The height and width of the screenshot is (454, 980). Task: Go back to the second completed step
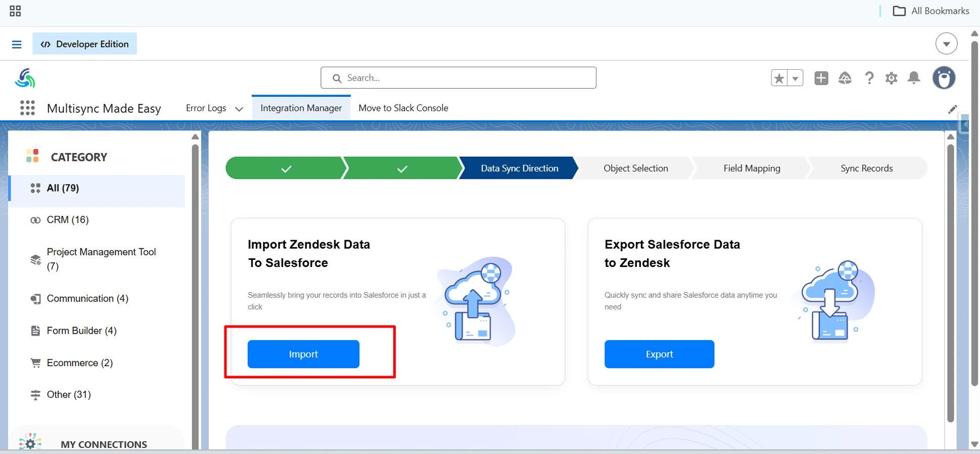tap(402, 168)
